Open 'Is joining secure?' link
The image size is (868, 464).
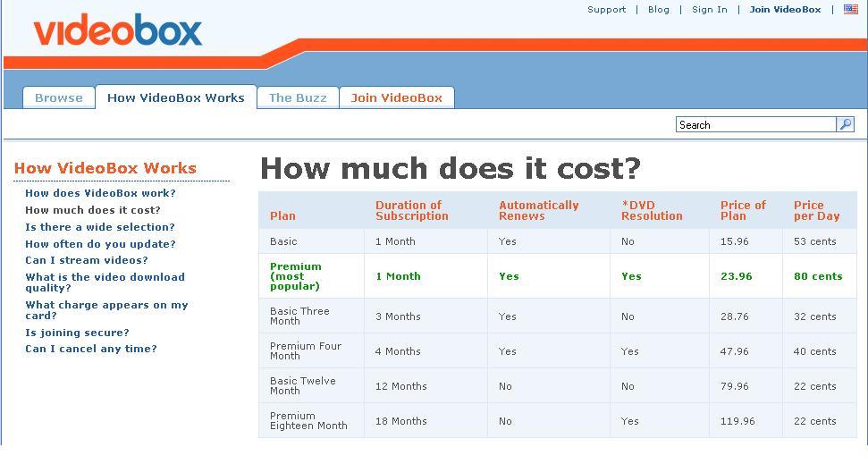pos(77,333)
